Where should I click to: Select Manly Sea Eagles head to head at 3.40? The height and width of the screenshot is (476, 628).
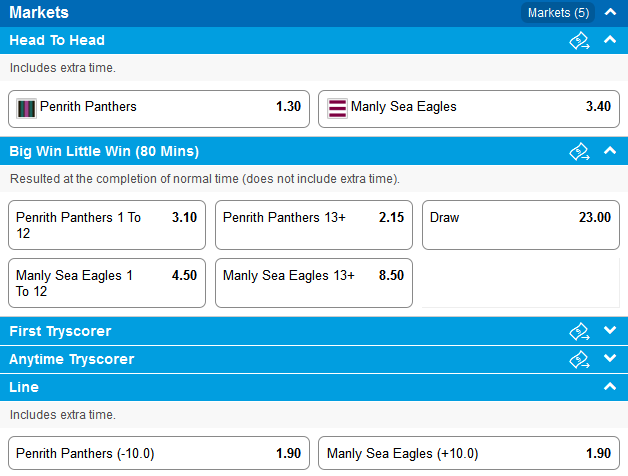point(469,109)
